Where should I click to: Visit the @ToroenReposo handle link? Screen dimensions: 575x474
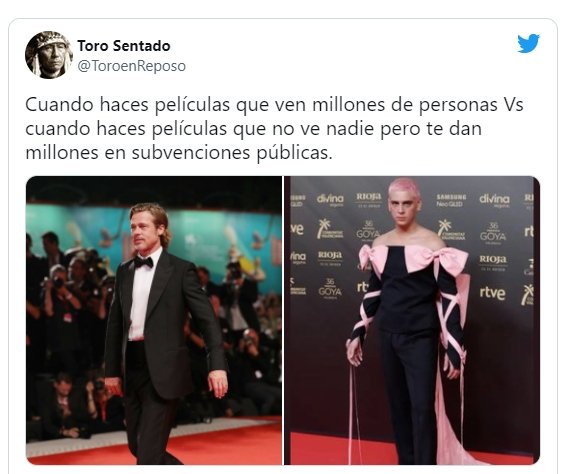[131, 66]
